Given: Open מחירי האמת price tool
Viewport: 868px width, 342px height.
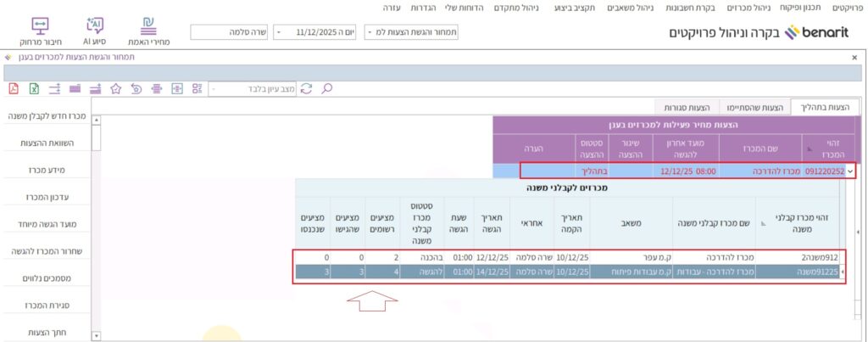Looking at the screenshot, I should [x=149, y=31].
